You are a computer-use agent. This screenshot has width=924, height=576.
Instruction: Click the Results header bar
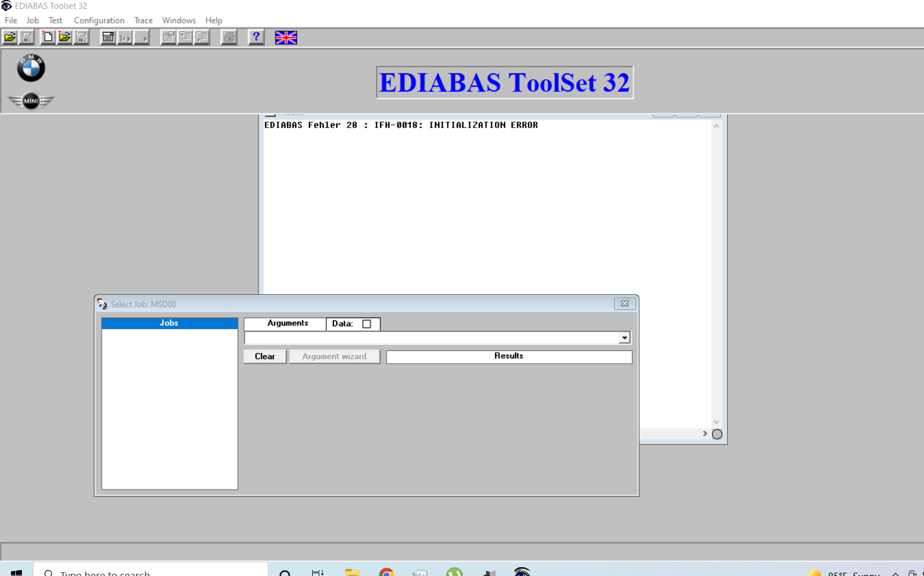coord(509,356)
